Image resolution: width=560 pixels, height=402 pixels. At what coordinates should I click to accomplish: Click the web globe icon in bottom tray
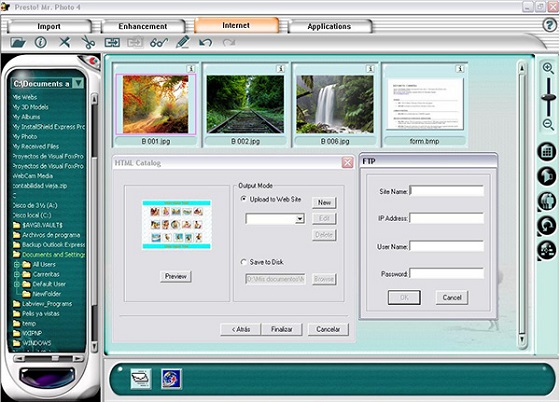[x=171, y=379]
